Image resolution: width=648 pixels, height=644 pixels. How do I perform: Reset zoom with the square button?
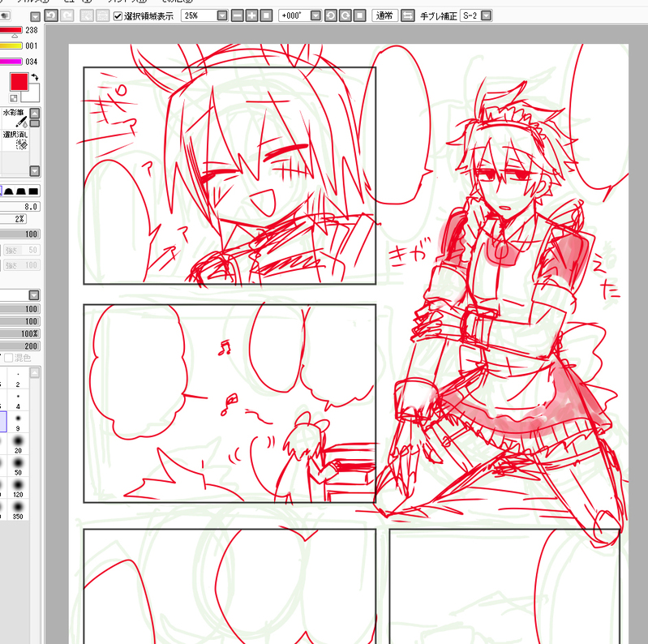267,15
